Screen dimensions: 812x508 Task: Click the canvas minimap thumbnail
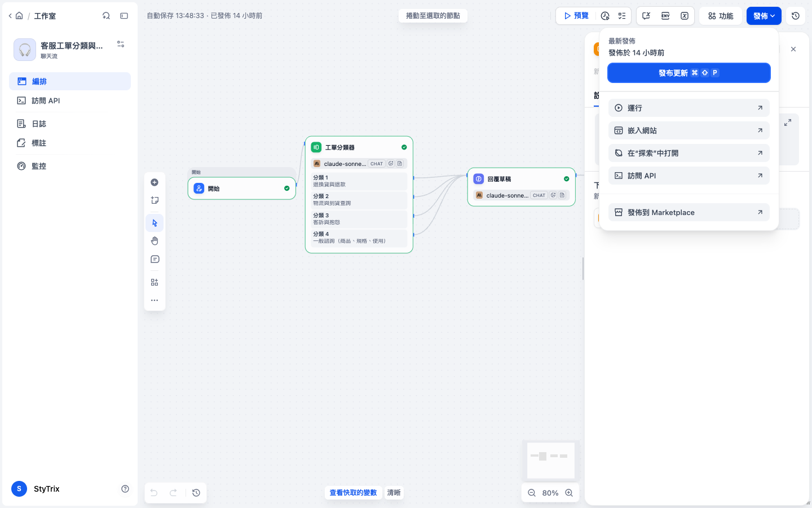pos(551,460)
